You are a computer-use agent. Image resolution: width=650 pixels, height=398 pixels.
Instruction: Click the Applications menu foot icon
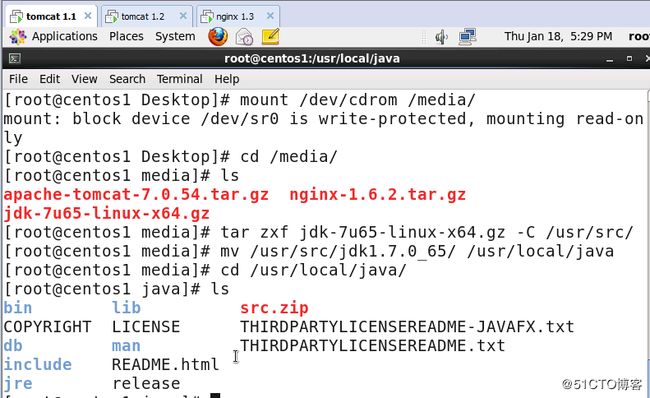pyautogui.click(x=18, y=37)
